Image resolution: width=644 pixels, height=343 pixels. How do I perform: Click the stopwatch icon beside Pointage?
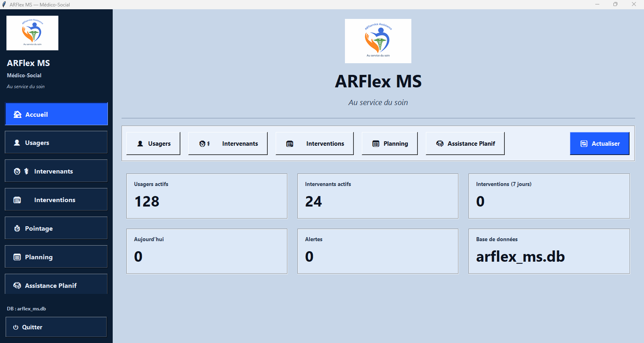17,228
